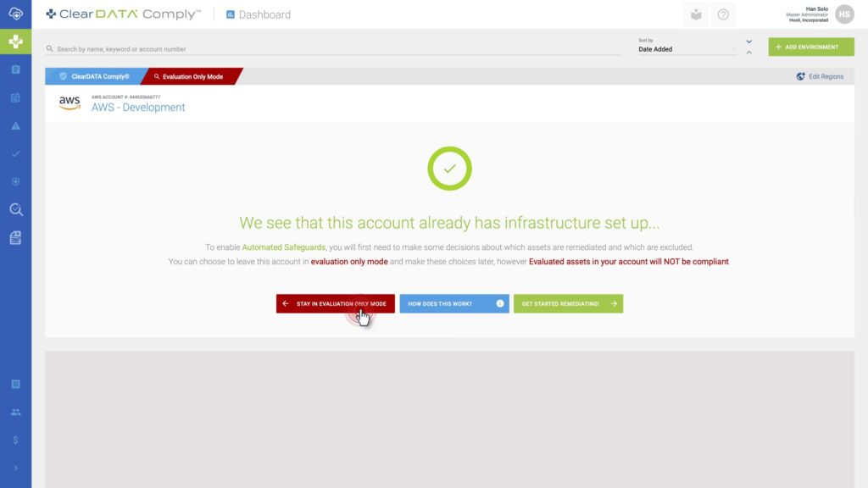Search by name, keyword or account number field

pos(333,48)
